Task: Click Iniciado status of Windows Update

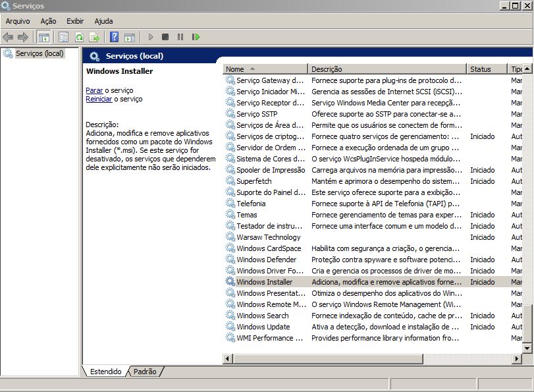Action: tap(482, 327)
